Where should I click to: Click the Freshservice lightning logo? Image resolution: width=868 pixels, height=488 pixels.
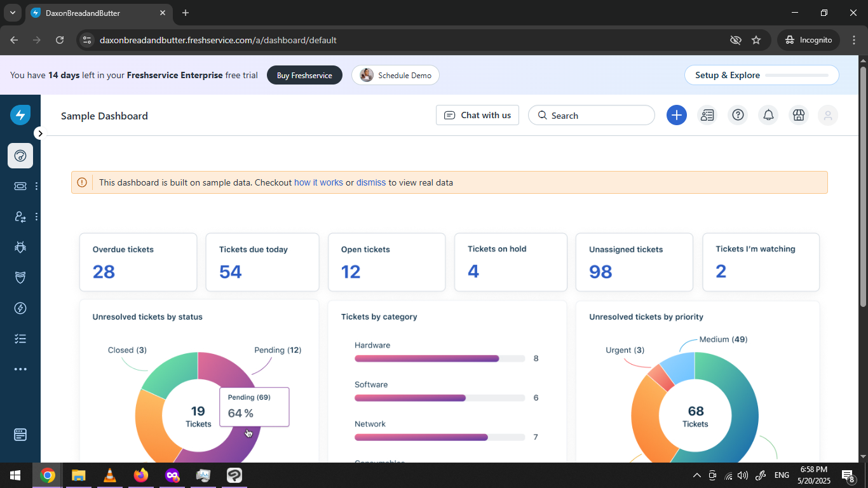coord(20,115)
